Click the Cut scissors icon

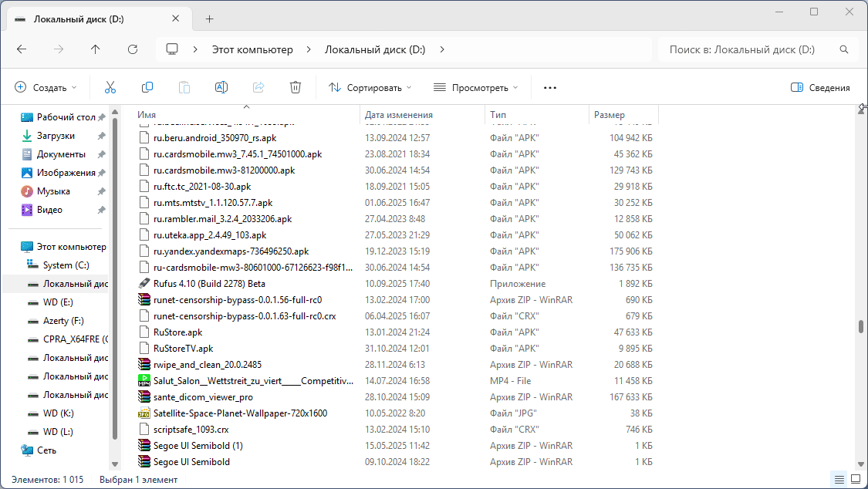pyautogui.click(x=110, y=87)
